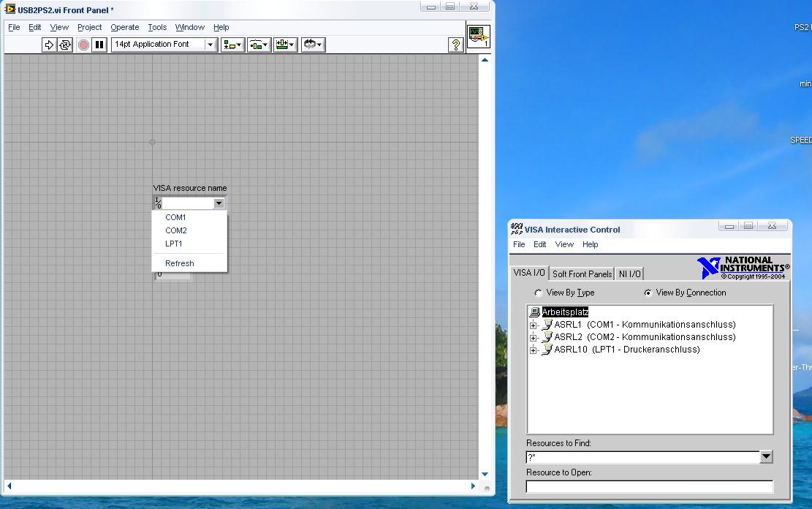Select ASRL2 (COM2 - Kommunikationsanschluss)
812x509 pixels.
click(645, 337)
